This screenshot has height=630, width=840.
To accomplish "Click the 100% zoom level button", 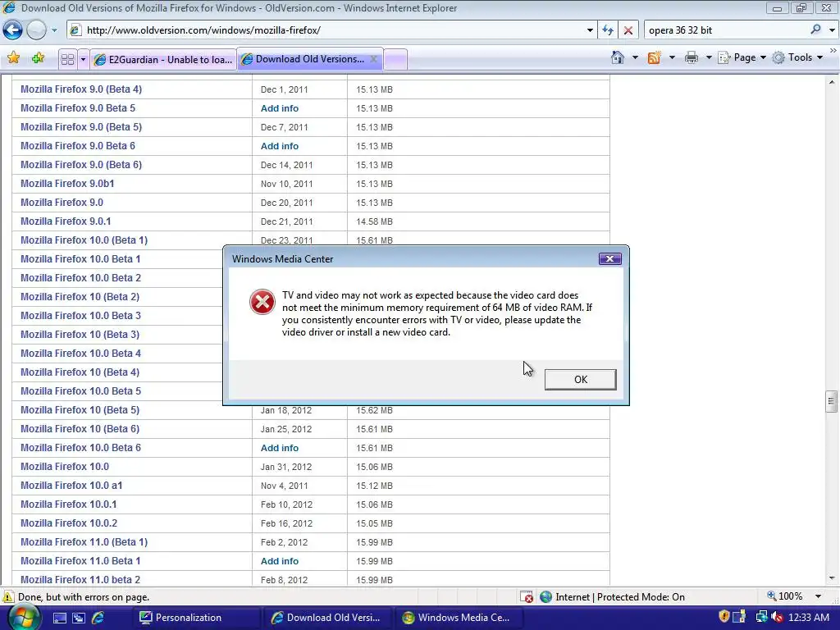I will [x=784, y=596].
